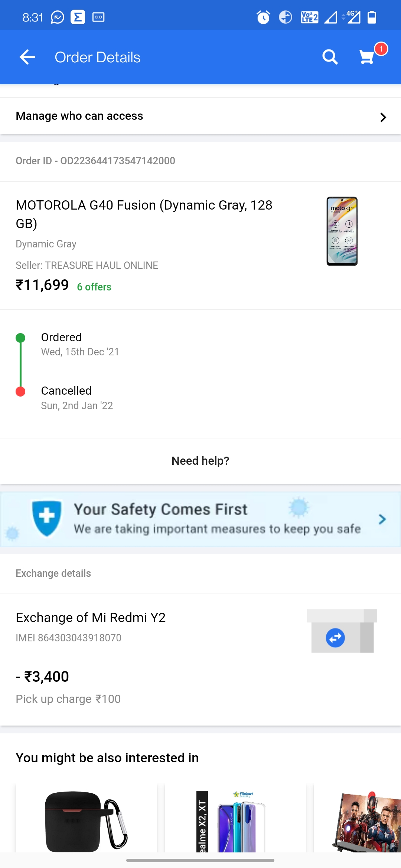Tap the alarm clock status icon
The image size is (401, 868).
click(263, 17)
